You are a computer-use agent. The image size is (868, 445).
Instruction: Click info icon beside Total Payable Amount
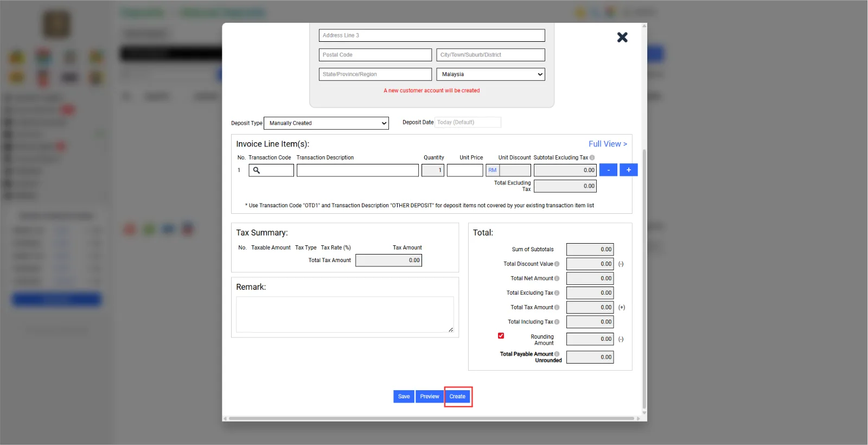coord(557,354)
